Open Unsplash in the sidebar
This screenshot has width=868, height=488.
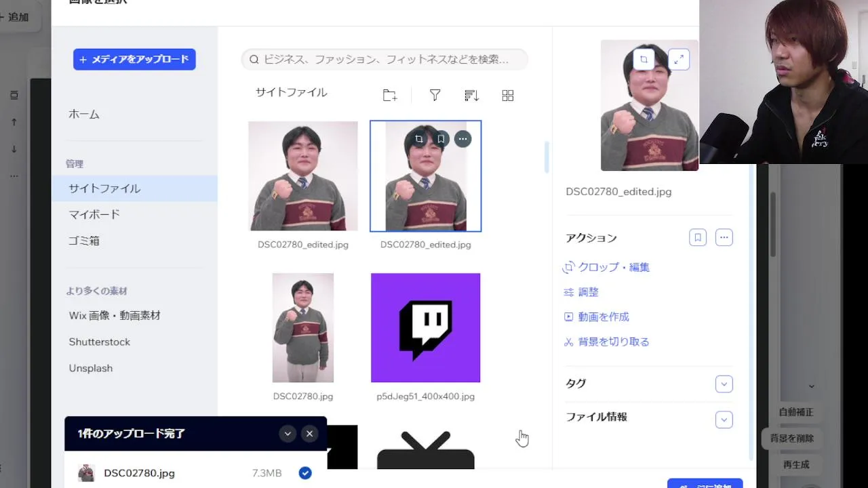[91, 368]
